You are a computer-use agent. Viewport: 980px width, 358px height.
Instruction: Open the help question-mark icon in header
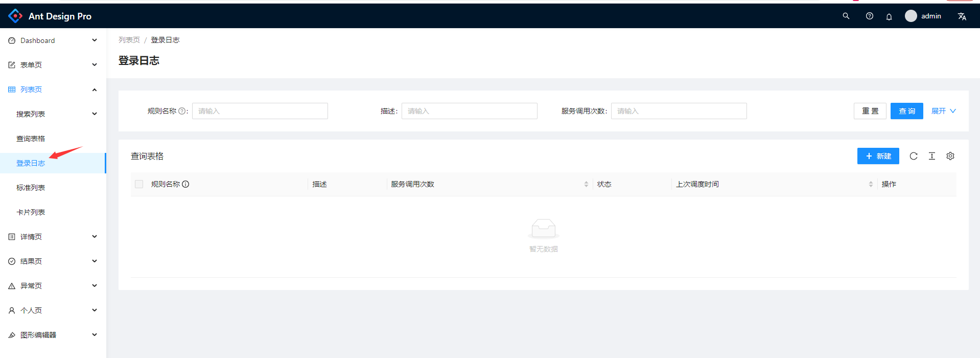click(870, 16)
